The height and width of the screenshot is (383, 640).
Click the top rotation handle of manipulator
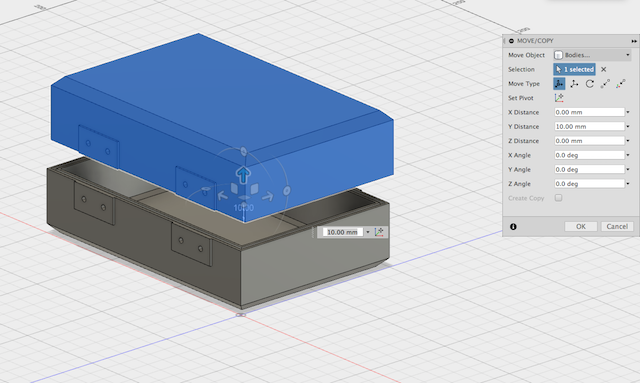(244, 151)
